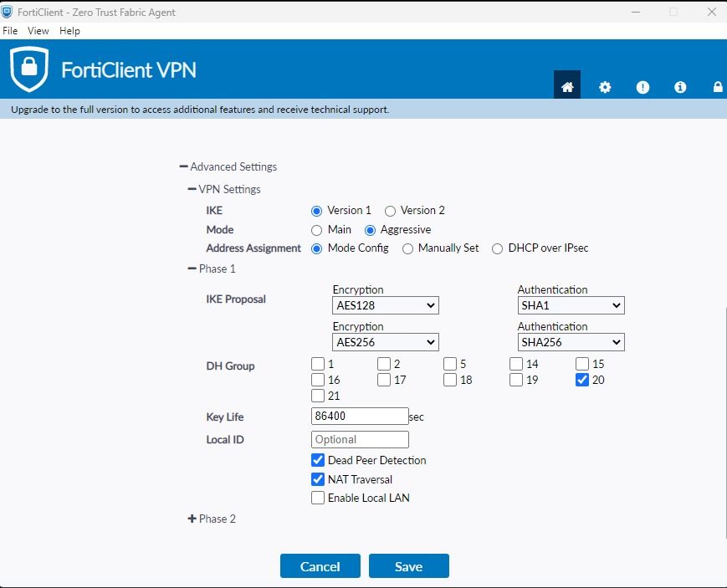Check DH Group 18 checkbox

(450, 380)
